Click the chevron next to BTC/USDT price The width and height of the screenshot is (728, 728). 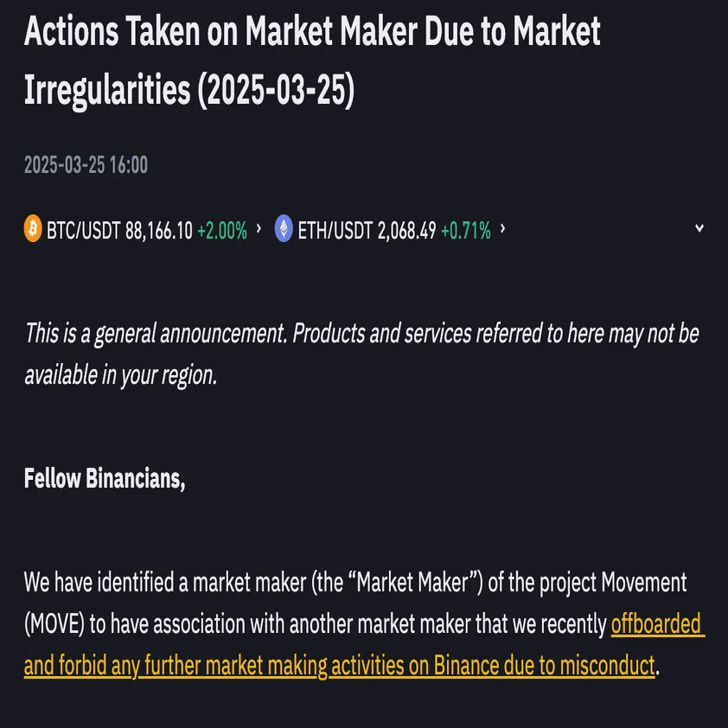point(259,229)
